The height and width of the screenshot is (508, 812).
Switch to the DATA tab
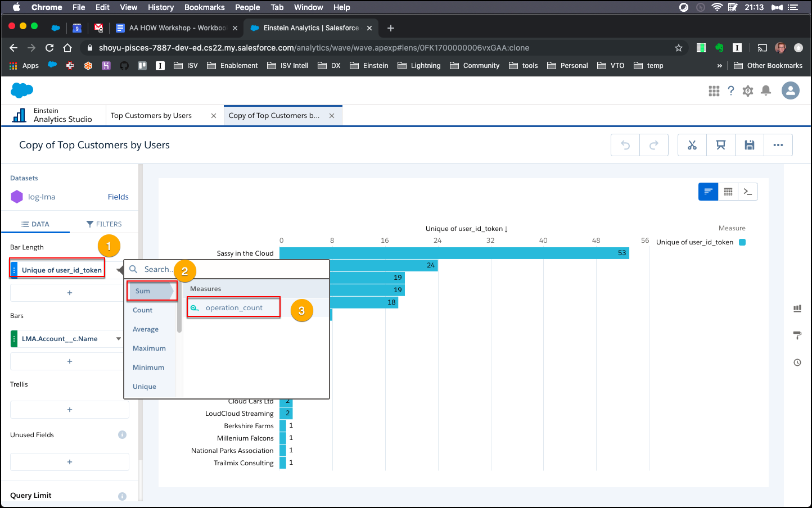(x=35, y=224)
